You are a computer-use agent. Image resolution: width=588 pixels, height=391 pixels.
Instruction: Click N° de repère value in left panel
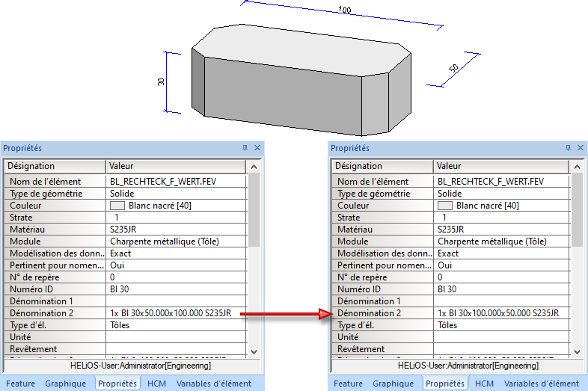pyautogui.click(x=112, y=277)
